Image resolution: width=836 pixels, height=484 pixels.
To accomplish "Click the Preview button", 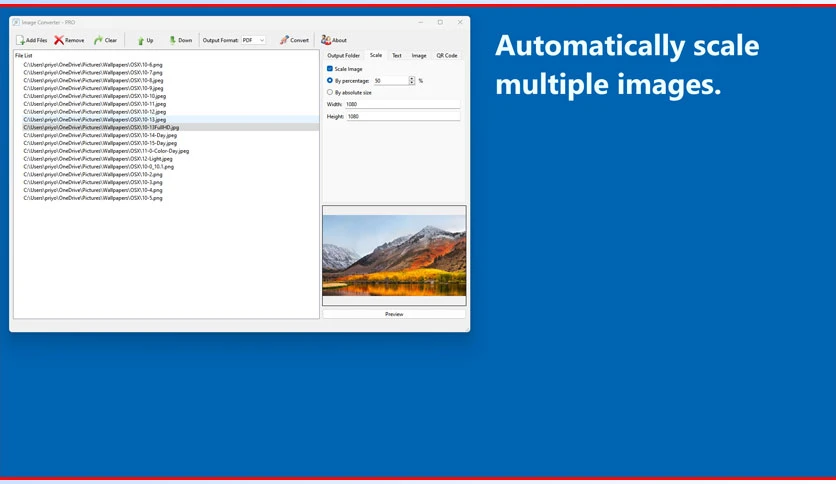I will tap(394, 314).
